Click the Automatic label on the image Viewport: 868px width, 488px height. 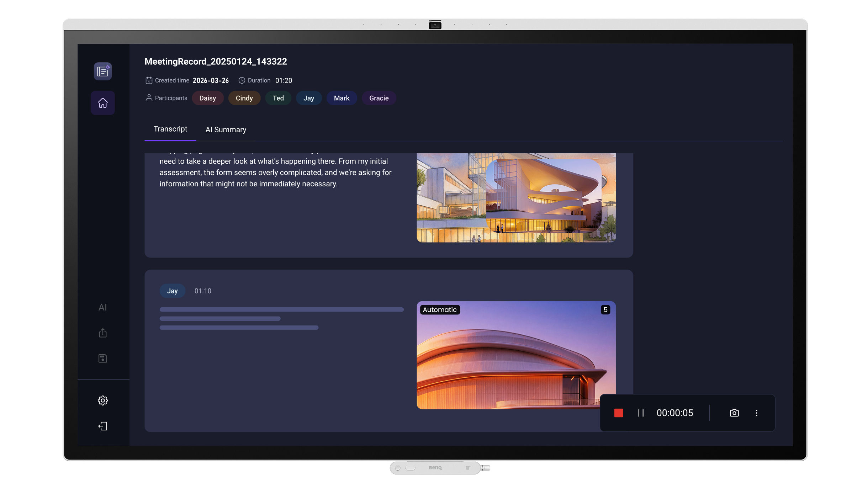pyautogui.click(x=440, y=309)
